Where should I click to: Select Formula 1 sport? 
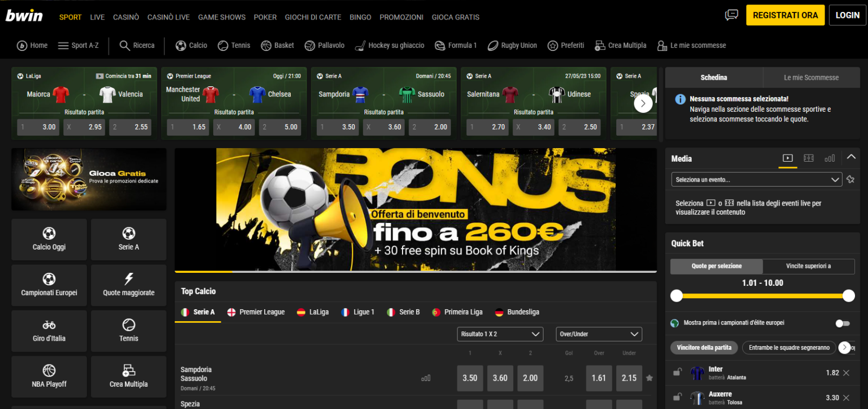(456, 46)
